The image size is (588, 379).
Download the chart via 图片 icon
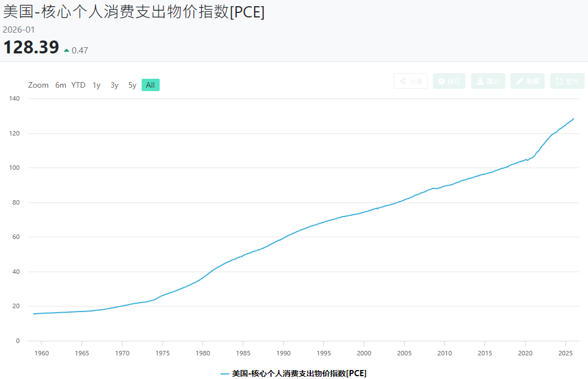[489, 81]
